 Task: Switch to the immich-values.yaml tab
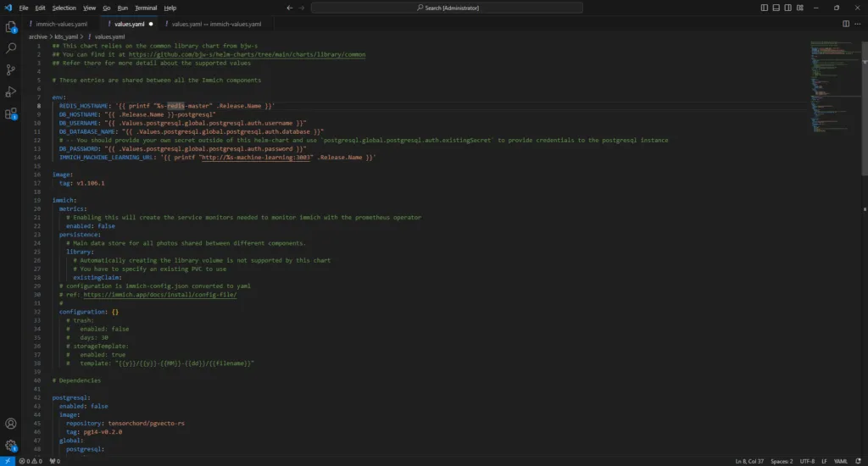click(x=61, y=24)
